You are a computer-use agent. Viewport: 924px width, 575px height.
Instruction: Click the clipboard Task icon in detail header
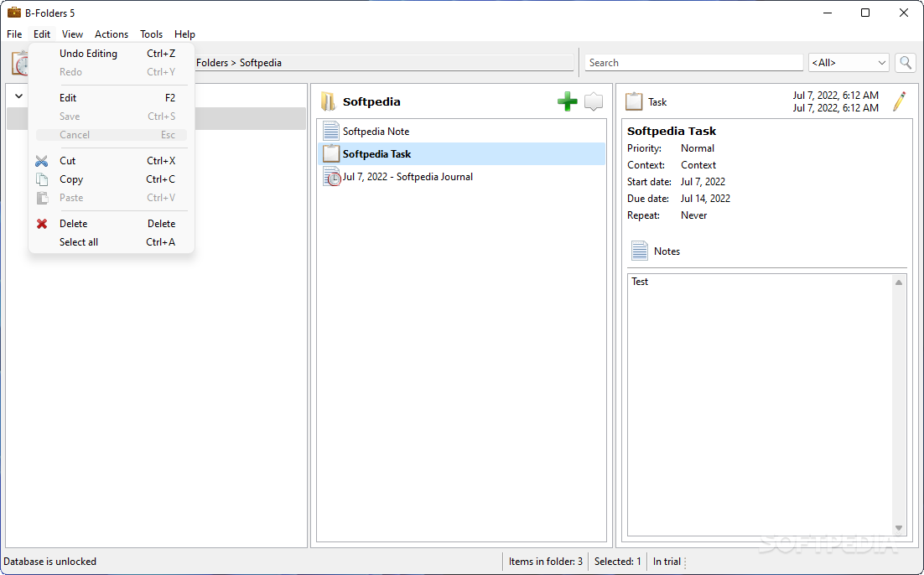point(634,101)
